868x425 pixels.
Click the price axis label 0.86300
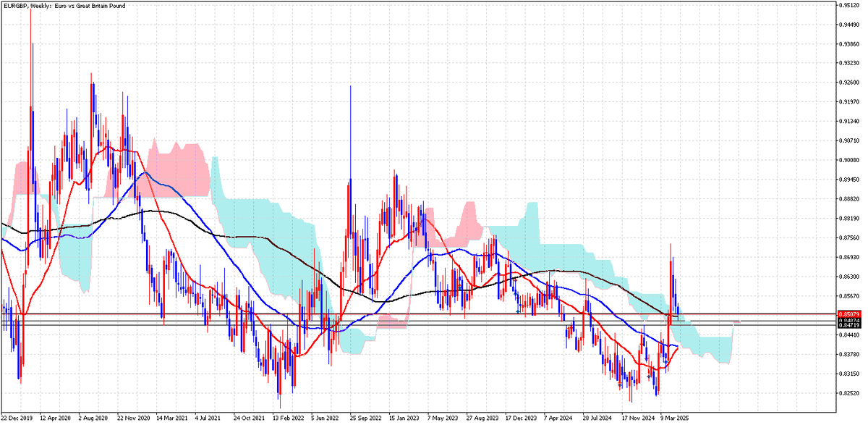[850, 277]
